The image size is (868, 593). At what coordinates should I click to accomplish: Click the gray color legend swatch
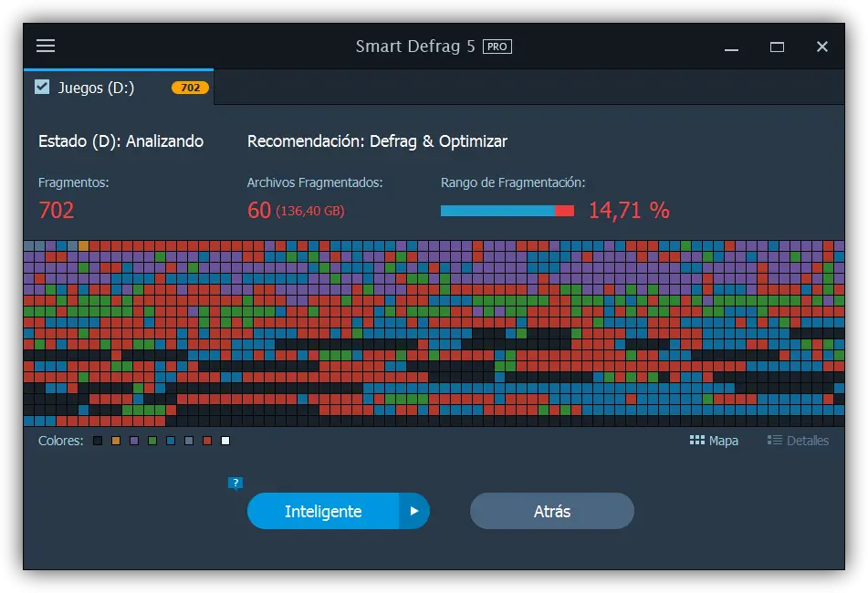[x=189, y=441]
